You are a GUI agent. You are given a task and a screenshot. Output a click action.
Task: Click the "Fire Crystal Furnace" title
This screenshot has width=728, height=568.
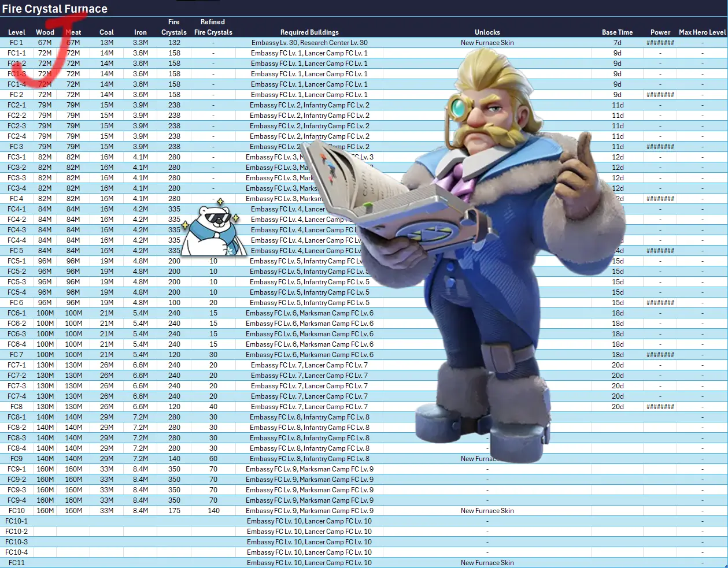click(54, 9)
